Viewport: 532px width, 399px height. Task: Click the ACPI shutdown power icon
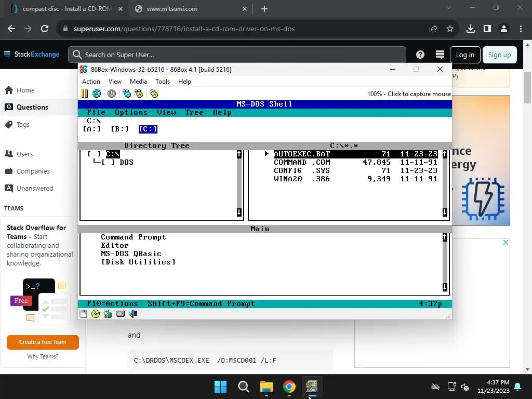112,94
